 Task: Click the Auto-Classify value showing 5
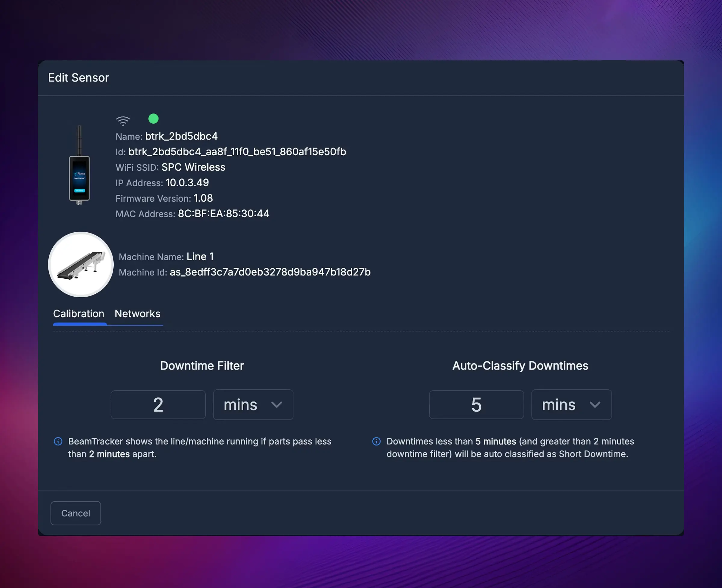click(x=476, y=404)
